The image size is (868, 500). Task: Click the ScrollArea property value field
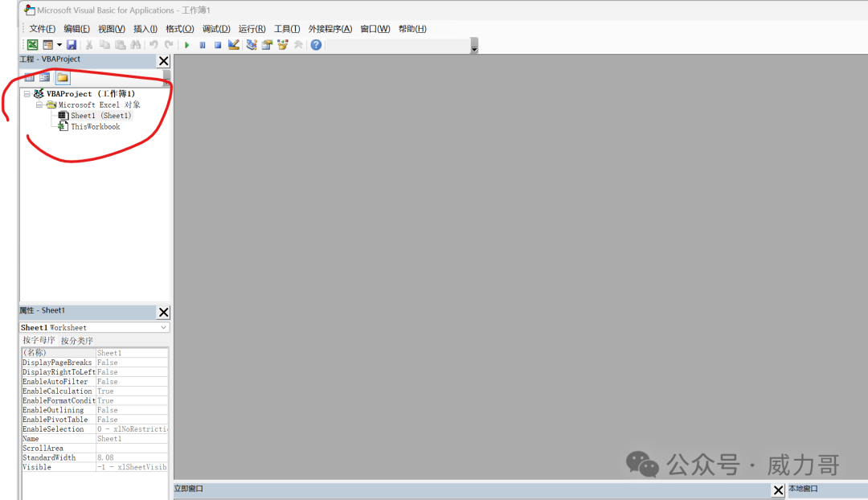tap(132, 449)
